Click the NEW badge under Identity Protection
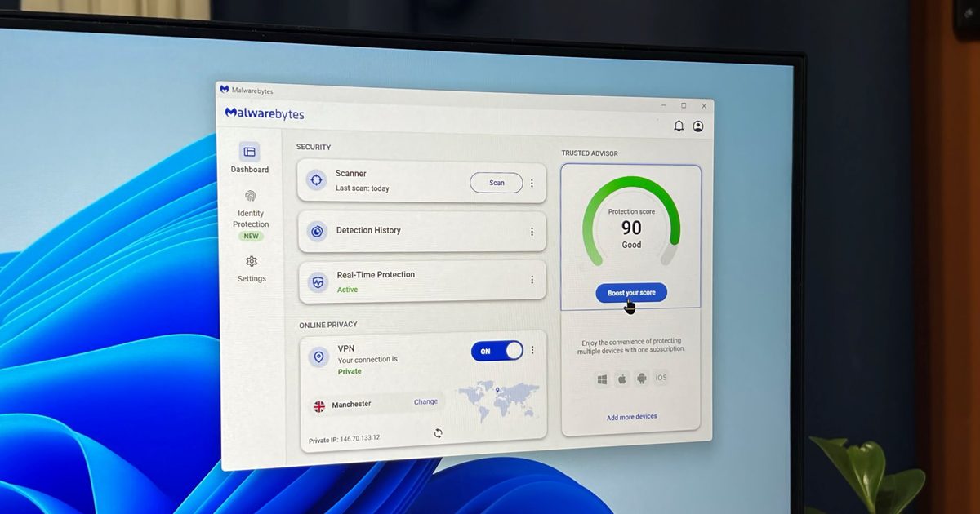 tap(251, 236)
